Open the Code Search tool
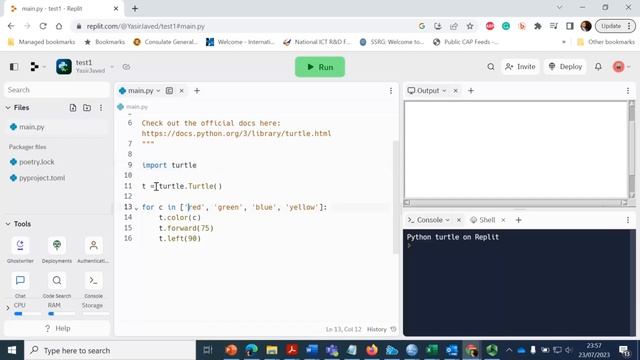Image resolution: width=640 pixels, height=360 pixels. (x=57, y=284)
